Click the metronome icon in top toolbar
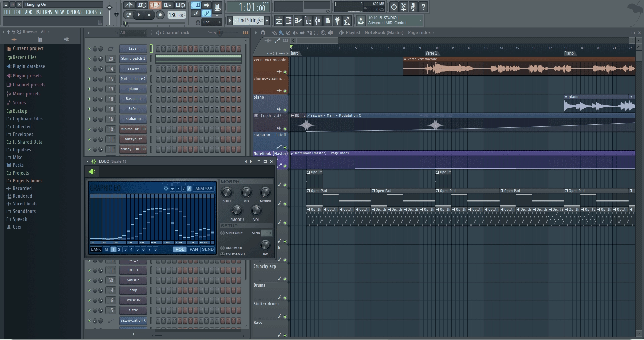The height and width of the screenshot is (340, 644). coord(129,5)
